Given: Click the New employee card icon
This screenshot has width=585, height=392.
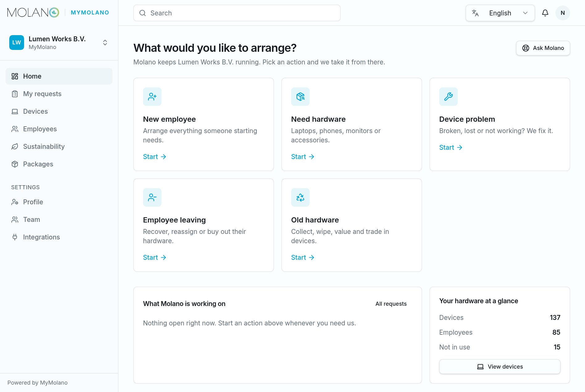Looking at the screenshot, I should click(152, 96).
